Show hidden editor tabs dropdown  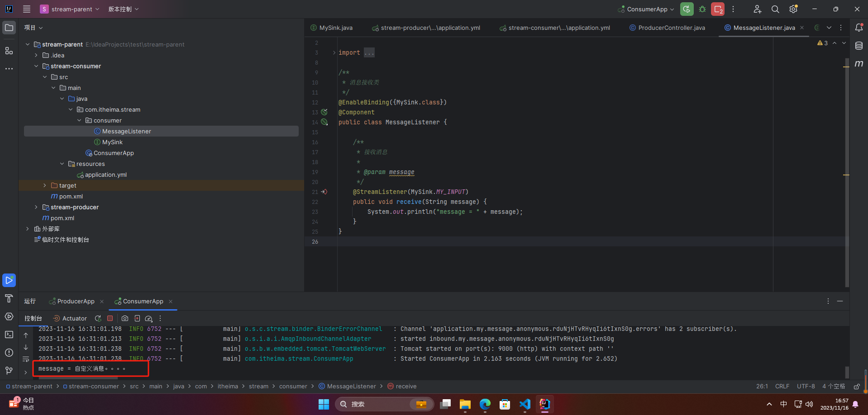click(x=829, y=28)
